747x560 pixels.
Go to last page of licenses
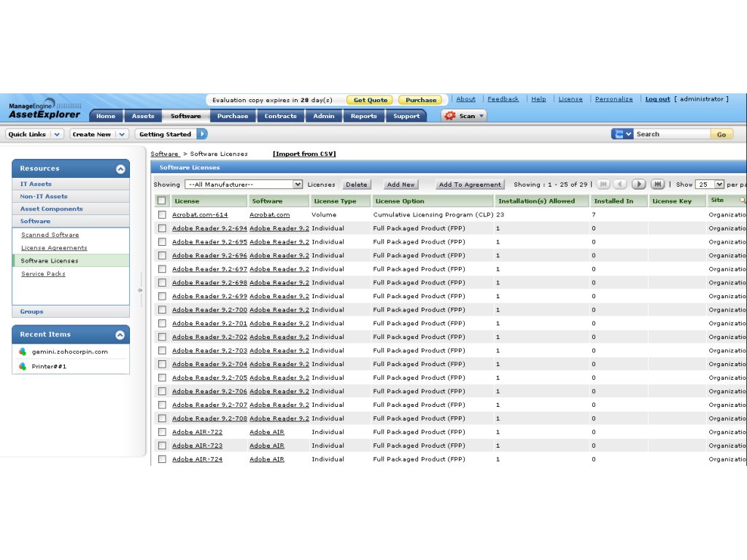click(657, 184)
